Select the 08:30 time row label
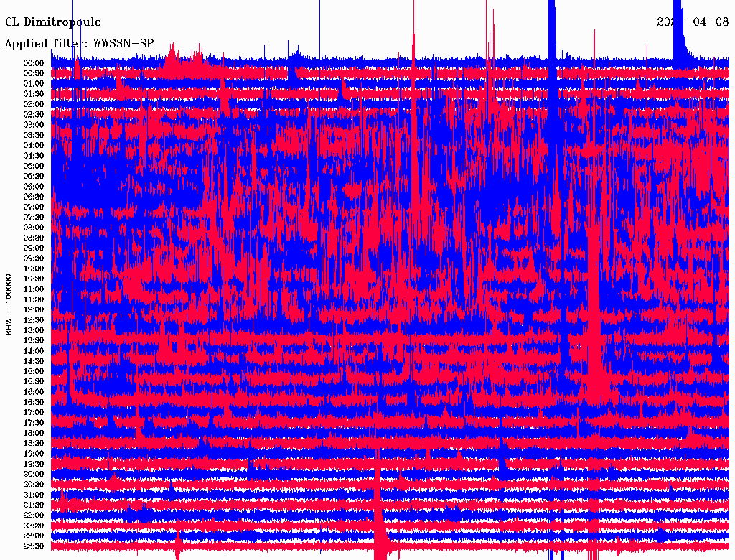The image size is (735, 560). click(34, 238)
